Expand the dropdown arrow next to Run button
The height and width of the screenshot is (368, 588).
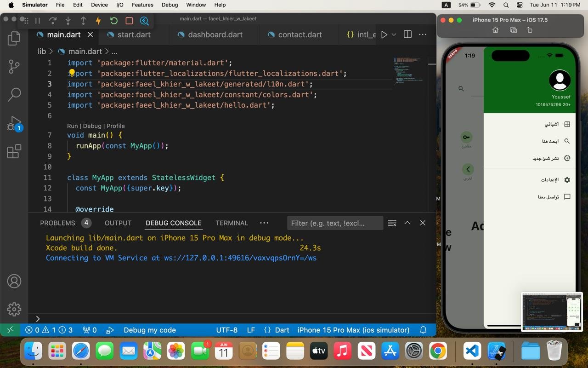pos(394,34)
